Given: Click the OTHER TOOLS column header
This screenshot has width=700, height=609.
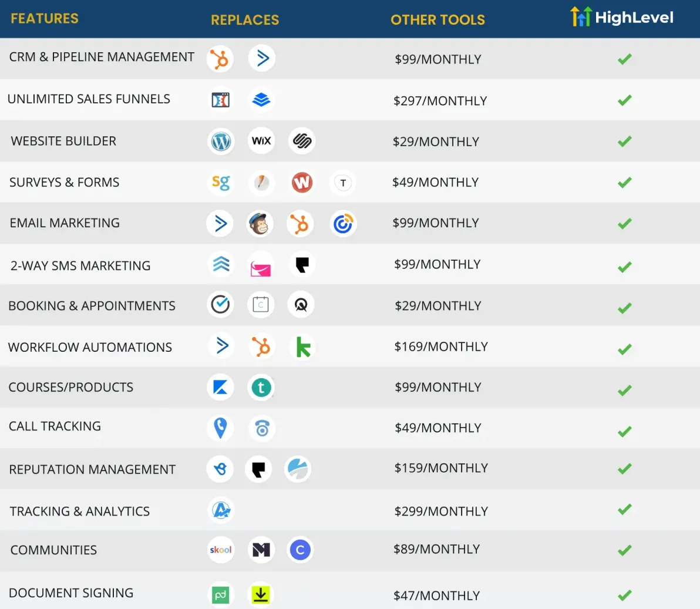Looking at the screenshot, I should 438,19.
